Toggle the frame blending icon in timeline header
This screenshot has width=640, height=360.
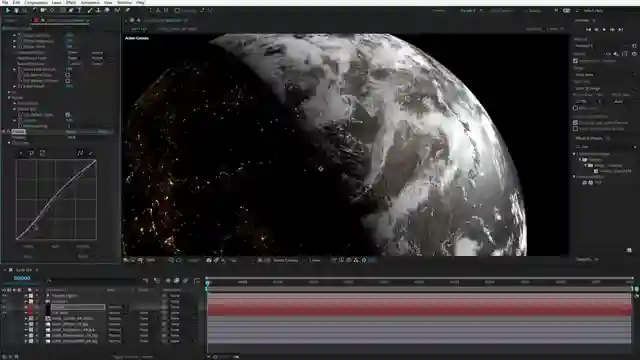176,281
